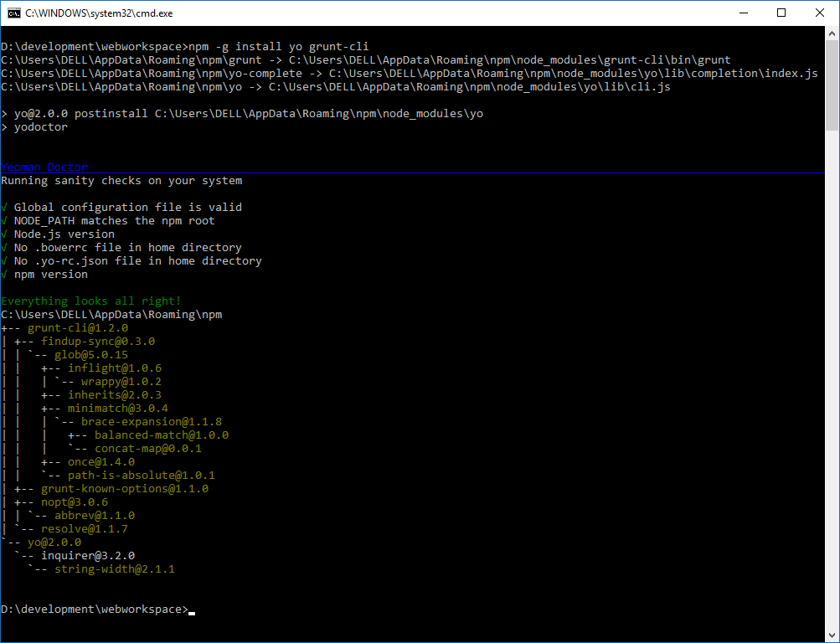The width and height of the screenshot is (840, 643).
Task: Click the glob@5.0.15 tree entry
Action: click(91, 354)
